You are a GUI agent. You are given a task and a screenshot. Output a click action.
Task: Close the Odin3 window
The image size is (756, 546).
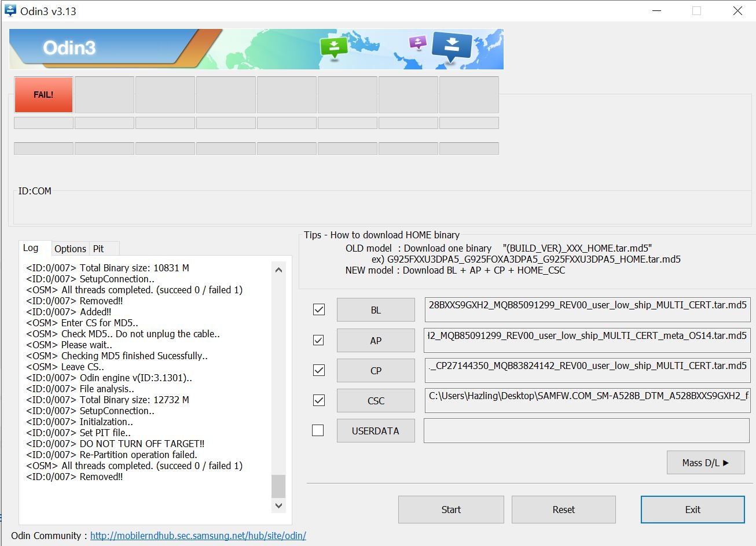(737, 11)
